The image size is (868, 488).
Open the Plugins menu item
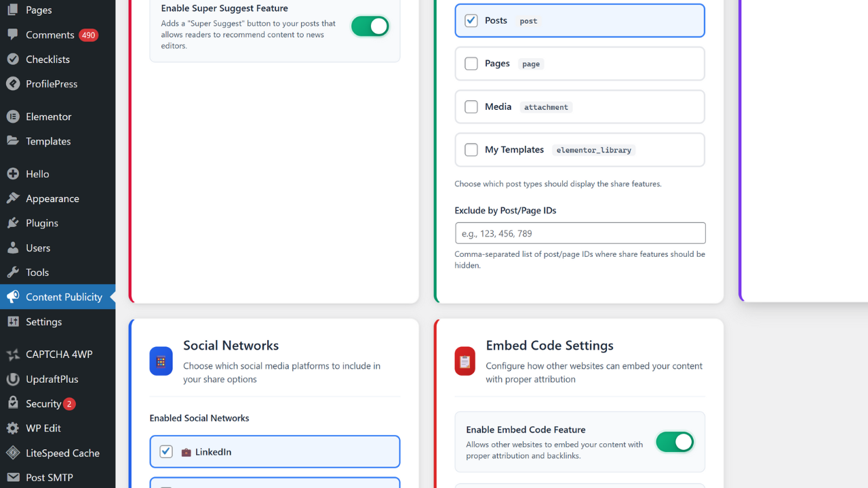[58, 223]
